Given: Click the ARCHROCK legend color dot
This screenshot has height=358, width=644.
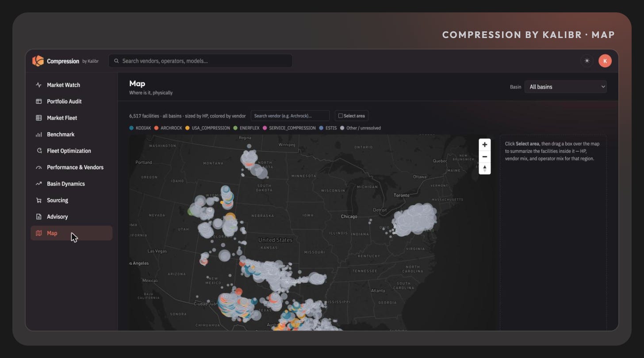Looking at the screenshot, I should (156, 128).
